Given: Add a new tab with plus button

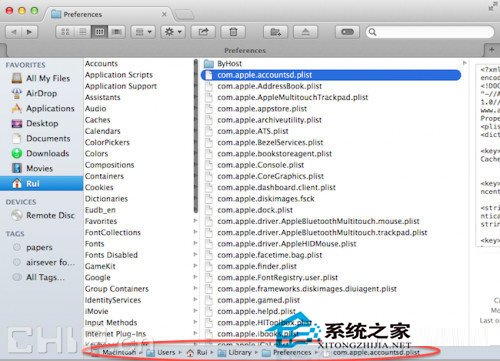Looking at the screenshot, I should tap(492, 50).
